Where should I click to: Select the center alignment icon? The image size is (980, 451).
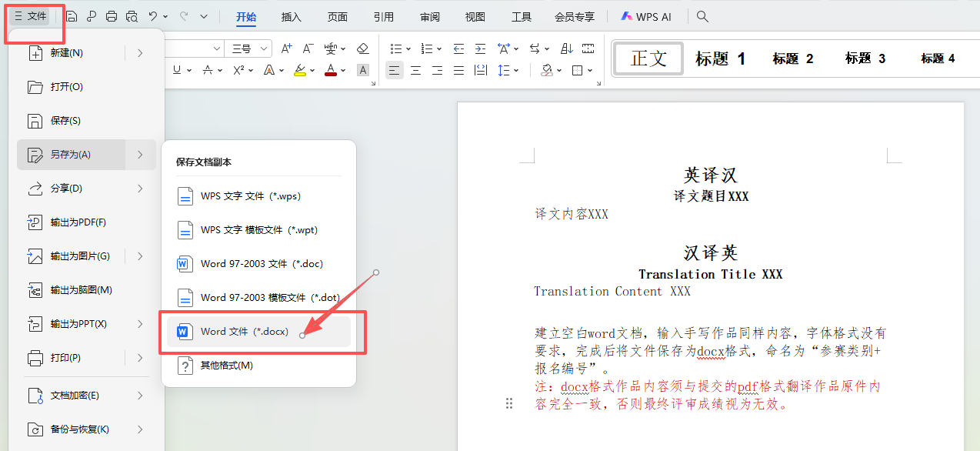416,70
